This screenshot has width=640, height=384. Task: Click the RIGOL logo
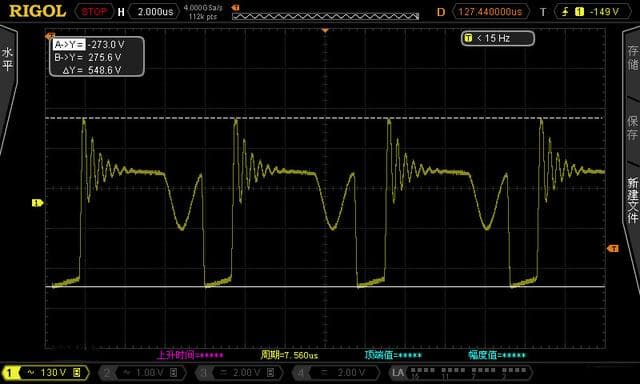click(37, 11)
